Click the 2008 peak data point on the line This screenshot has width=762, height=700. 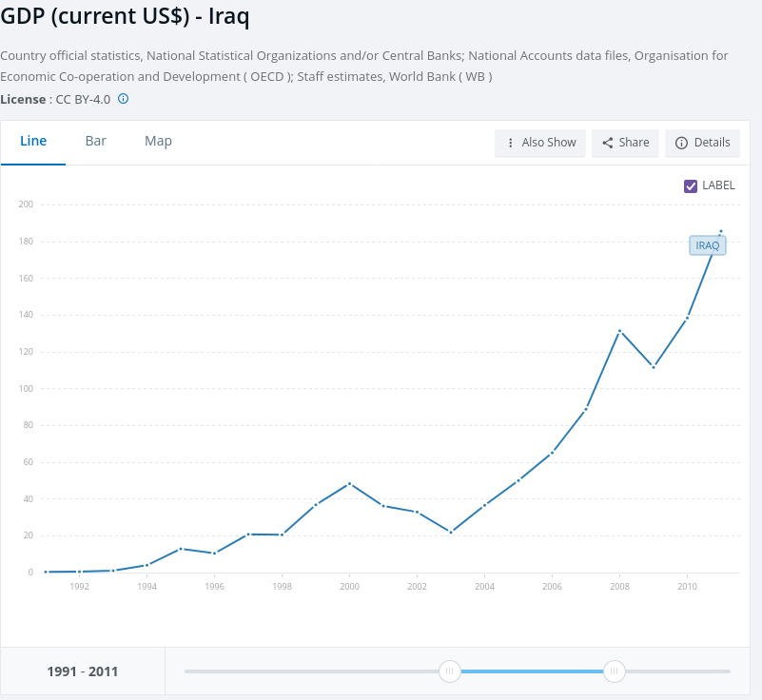619,331
